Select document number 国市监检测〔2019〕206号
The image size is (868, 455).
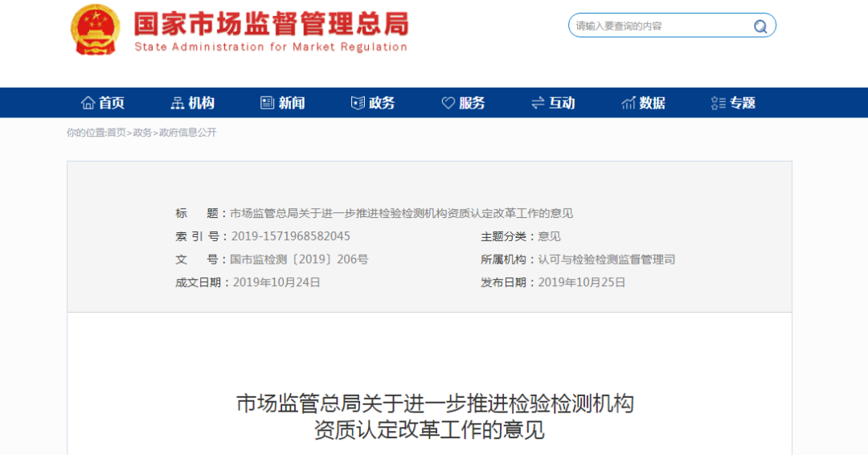(299, 260)
